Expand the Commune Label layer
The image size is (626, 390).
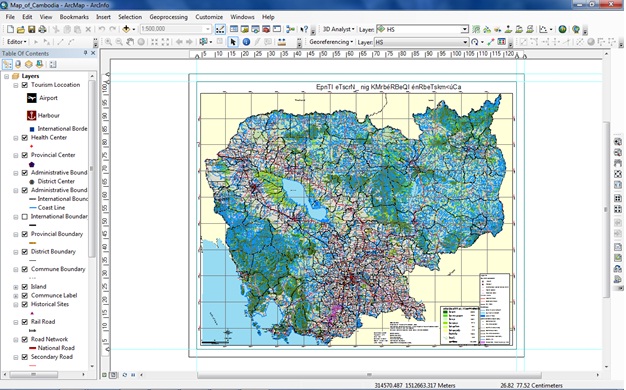pos(16,296)
